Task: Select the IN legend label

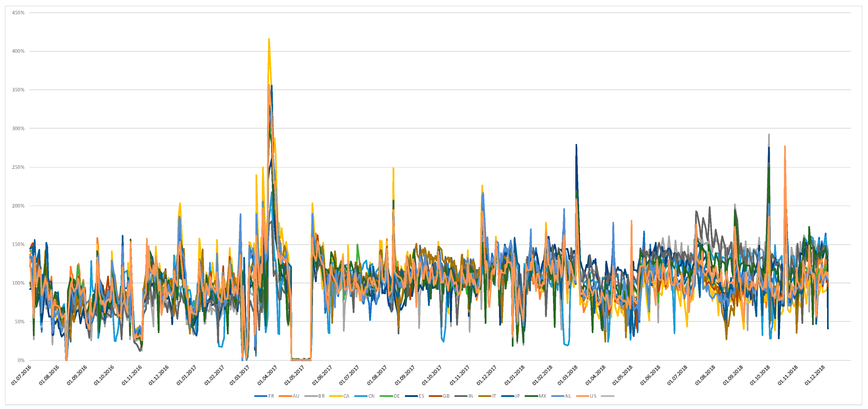Action: [x=470, y=396]
